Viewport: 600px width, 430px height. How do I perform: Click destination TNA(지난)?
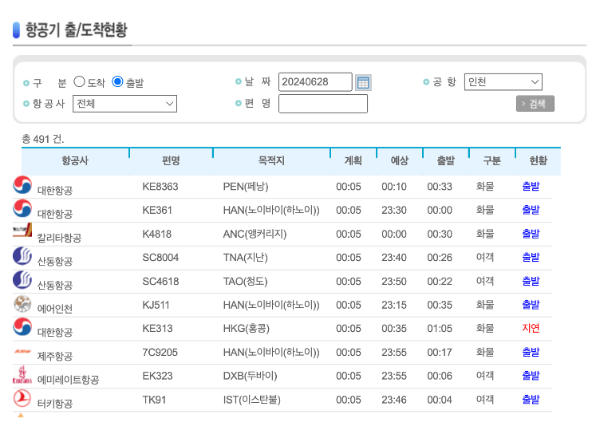click(245, 258)
